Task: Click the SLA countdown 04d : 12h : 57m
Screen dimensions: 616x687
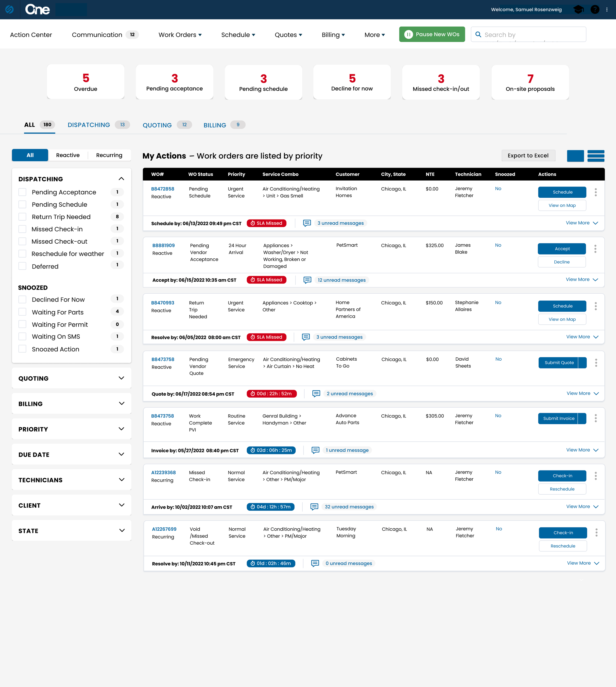Action: pos(271,507)
